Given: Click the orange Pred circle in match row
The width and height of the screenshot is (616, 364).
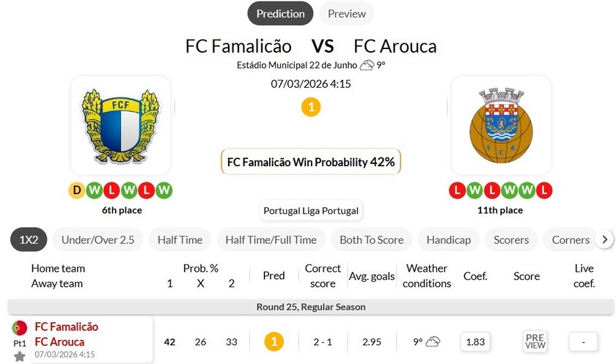Looking at the screenshot, I should pyautogui.click(x=274, y=341).
